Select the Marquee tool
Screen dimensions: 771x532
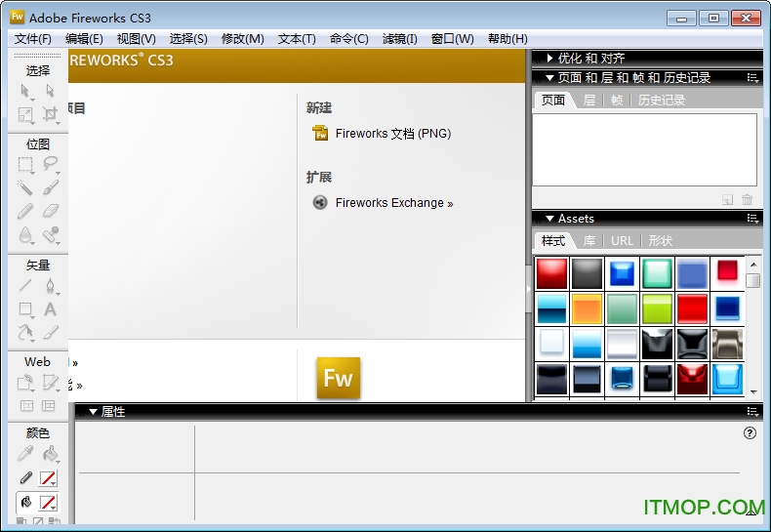tap(25, 164)
